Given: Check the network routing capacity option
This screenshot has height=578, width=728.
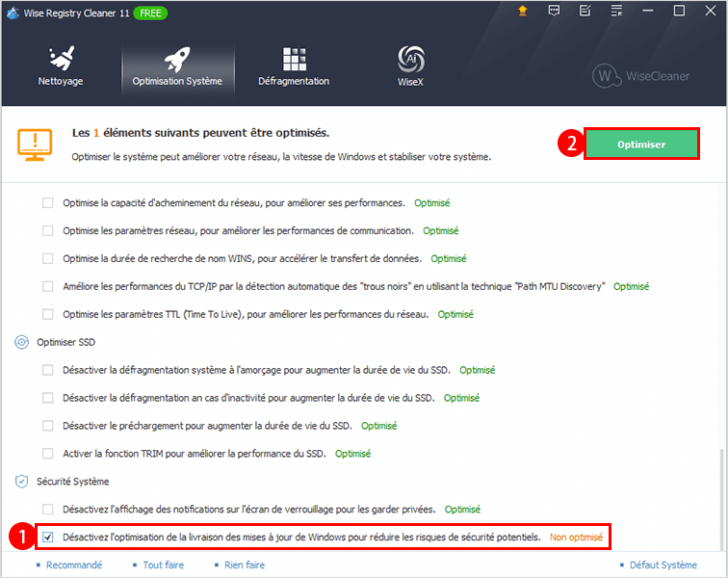Looking at the screenshot, I should 48,203.
